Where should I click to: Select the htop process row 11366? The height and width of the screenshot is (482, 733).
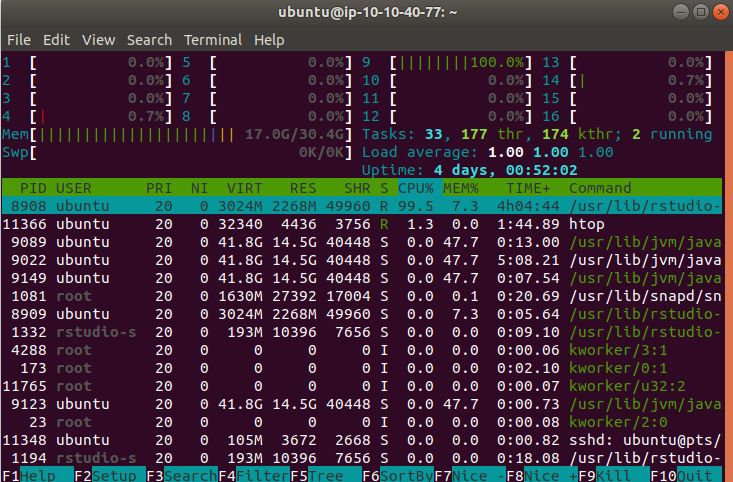click(362, 224)
